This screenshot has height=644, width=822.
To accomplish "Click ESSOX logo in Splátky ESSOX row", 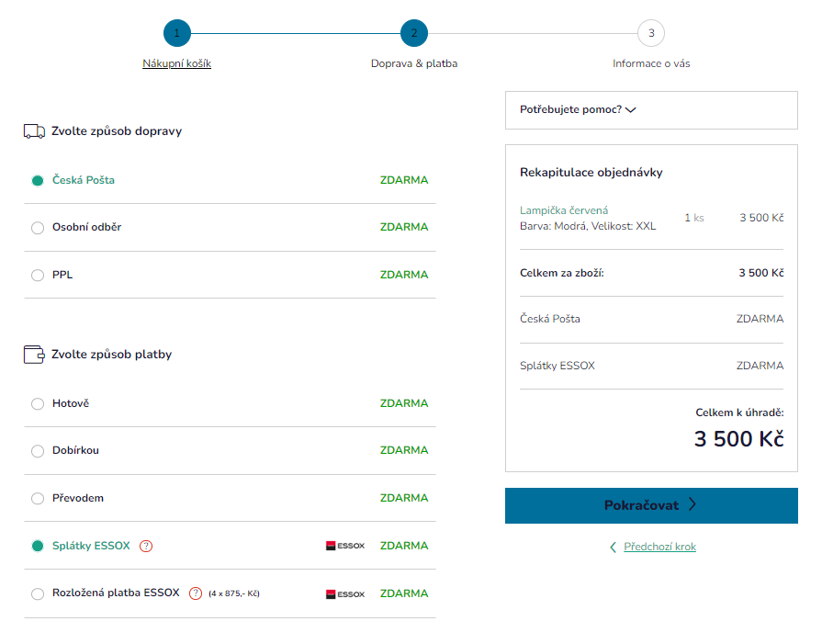I will 345,546.
